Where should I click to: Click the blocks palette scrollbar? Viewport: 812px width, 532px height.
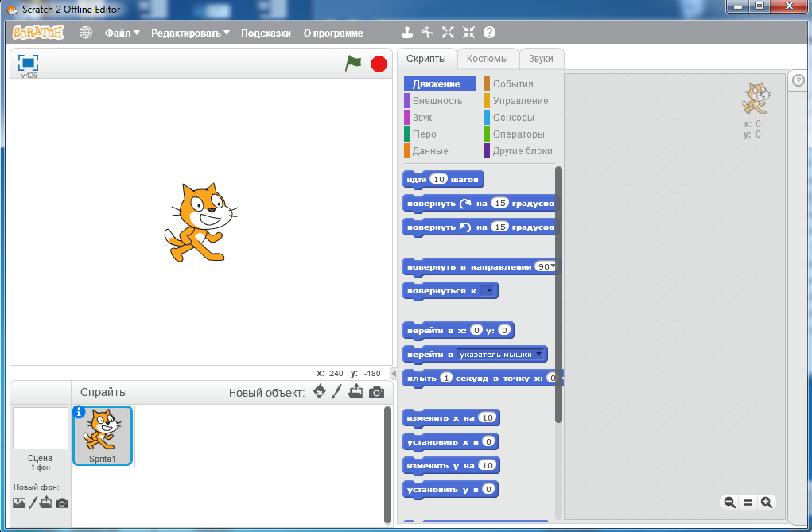tap(558, 294)
